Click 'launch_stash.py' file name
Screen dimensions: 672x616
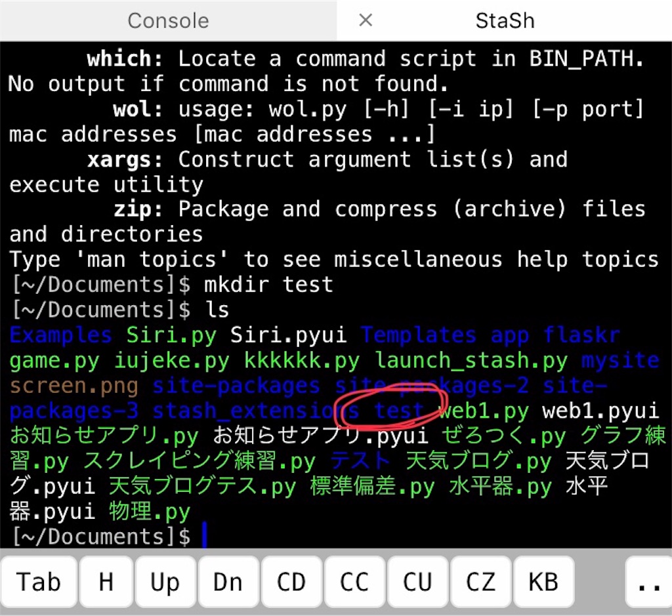(x=471, y=360)
